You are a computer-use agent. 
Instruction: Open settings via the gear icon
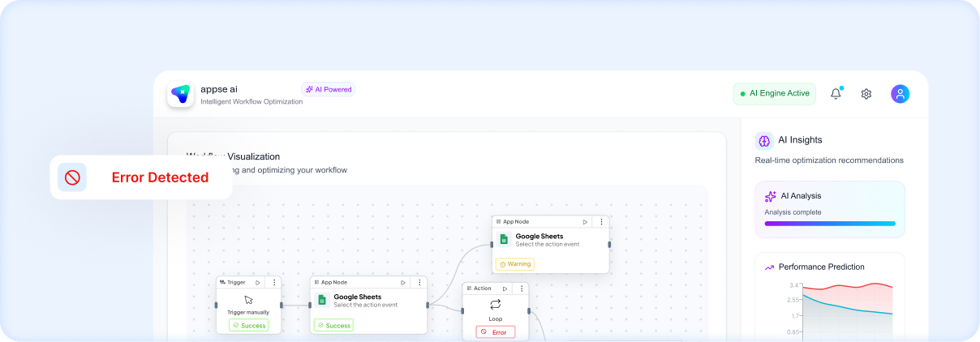(866, 94)
